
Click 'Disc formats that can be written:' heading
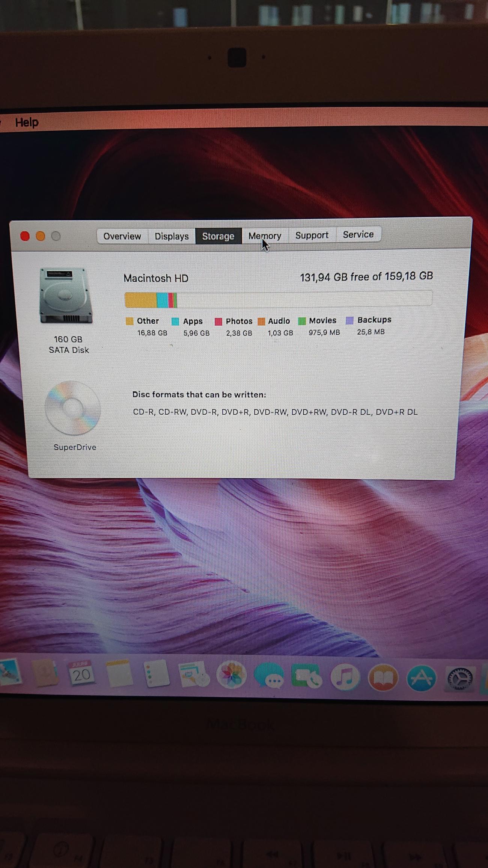[199, 395]
